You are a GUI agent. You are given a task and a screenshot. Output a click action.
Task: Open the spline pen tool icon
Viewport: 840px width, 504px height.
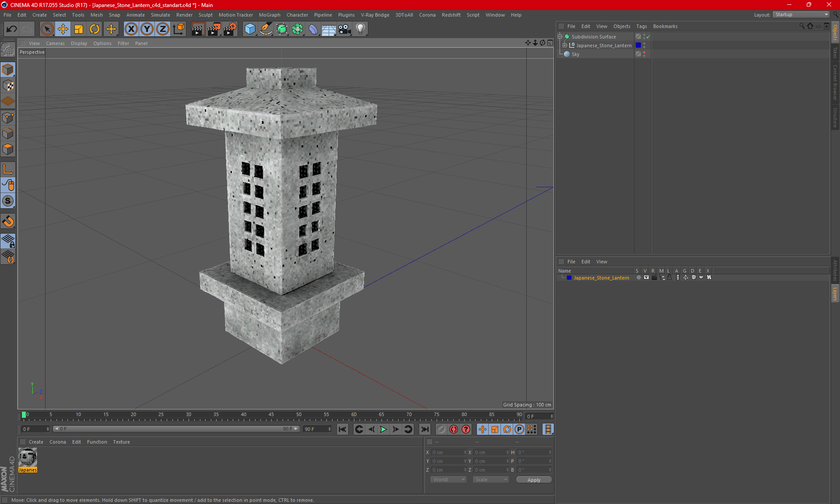click(x=266, y=29)
